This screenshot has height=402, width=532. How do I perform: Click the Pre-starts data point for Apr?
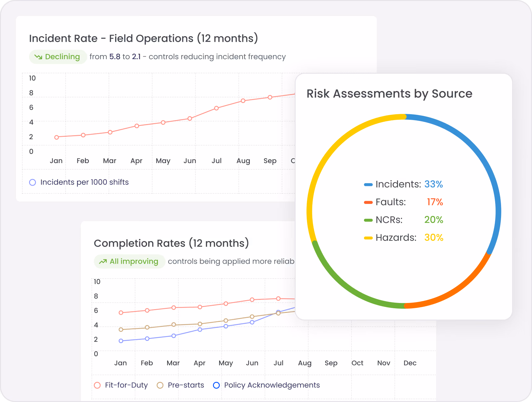200,324
